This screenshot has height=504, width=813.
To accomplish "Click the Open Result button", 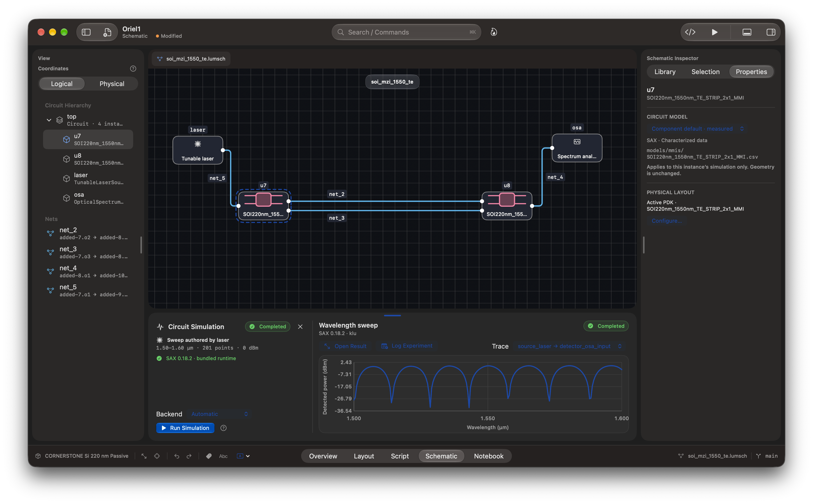I will (346, 346).
